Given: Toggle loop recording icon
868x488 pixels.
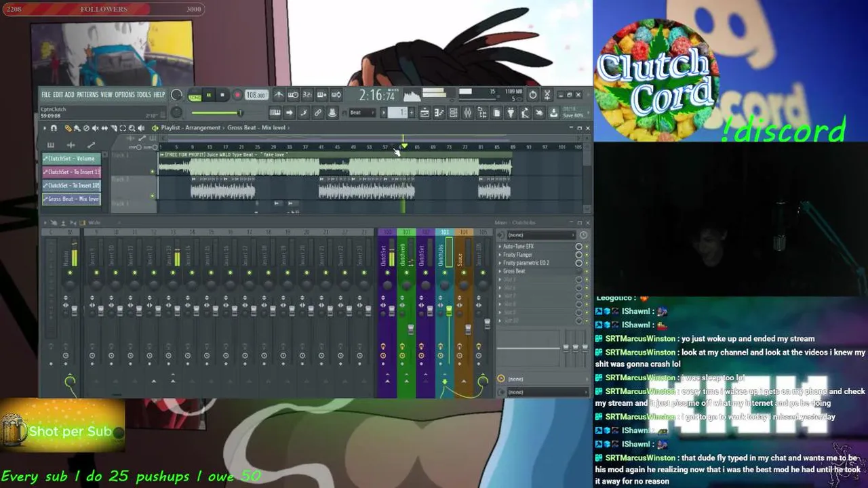Looking at the screenshot, I should tap(336, 96).
